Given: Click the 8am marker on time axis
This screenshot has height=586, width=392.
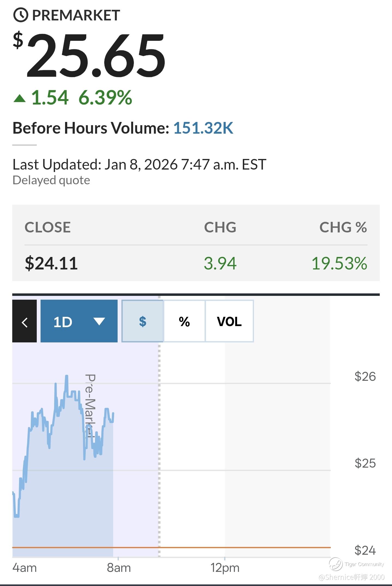Looking at the screenshot, I should click(119, 567).
